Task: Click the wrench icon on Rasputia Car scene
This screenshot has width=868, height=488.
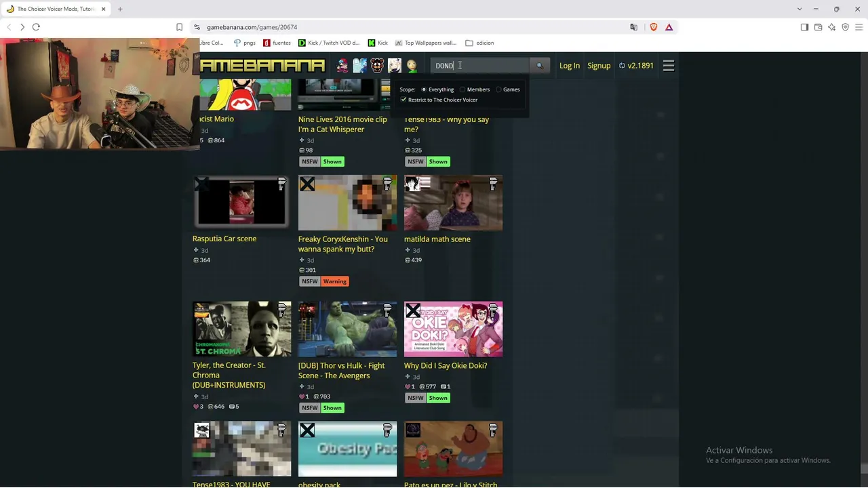Action: [281, 183]
